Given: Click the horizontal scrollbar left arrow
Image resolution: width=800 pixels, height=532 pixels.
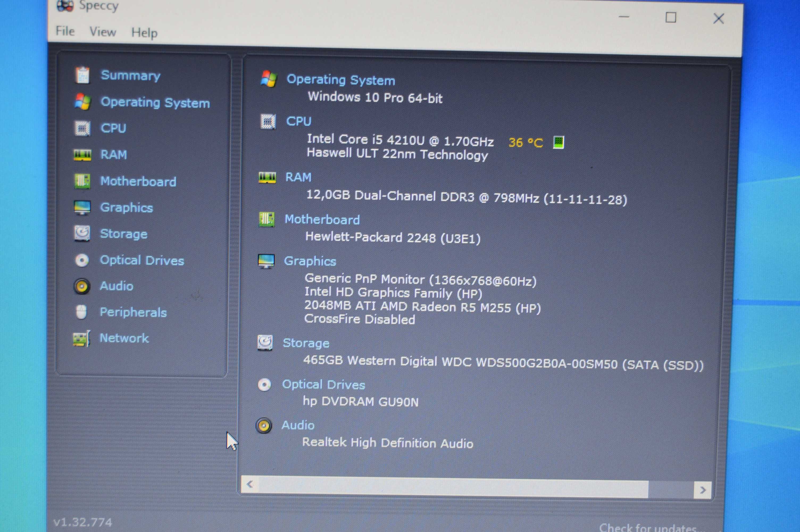Looking at the screenshot, I should [249, 484].
